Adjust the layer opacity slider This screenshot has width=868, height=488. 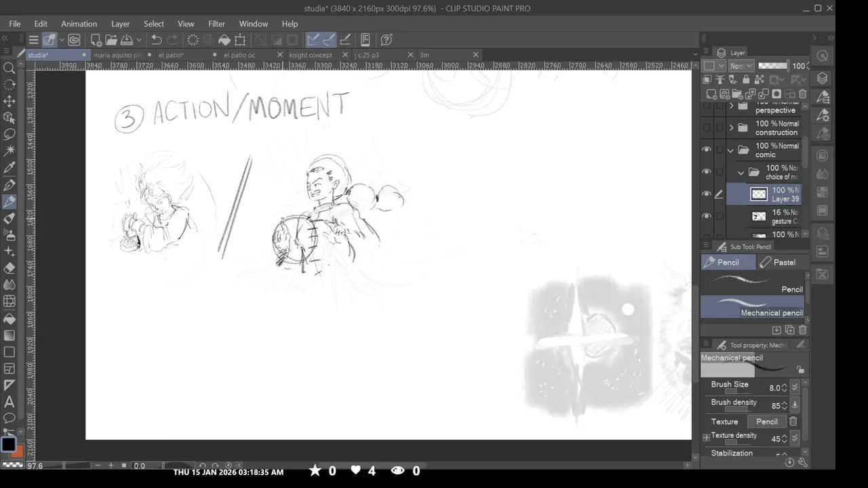pos(772,66)
